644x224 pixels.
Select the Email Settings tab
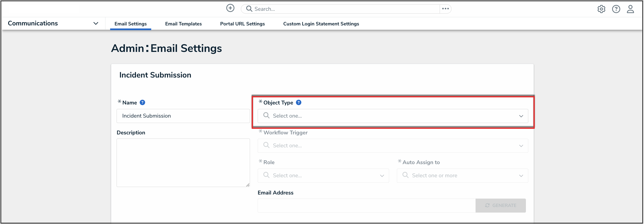[x=131, y=24]
